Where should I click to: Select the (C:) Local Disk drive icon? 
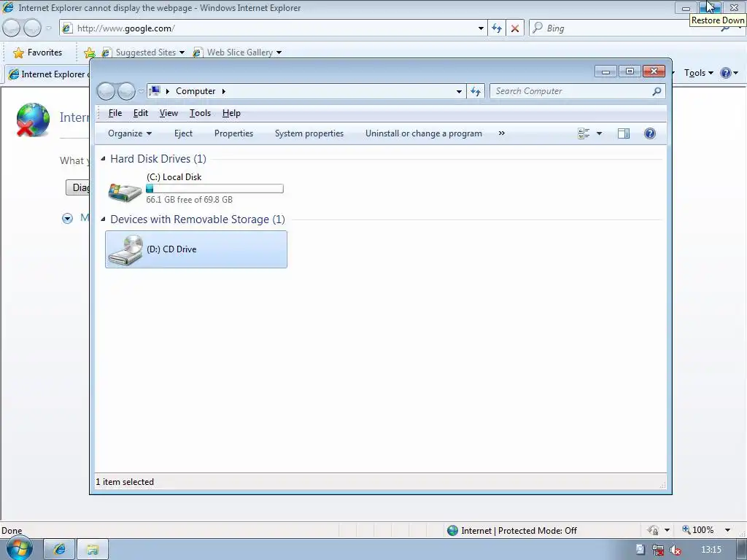[125, 192]
